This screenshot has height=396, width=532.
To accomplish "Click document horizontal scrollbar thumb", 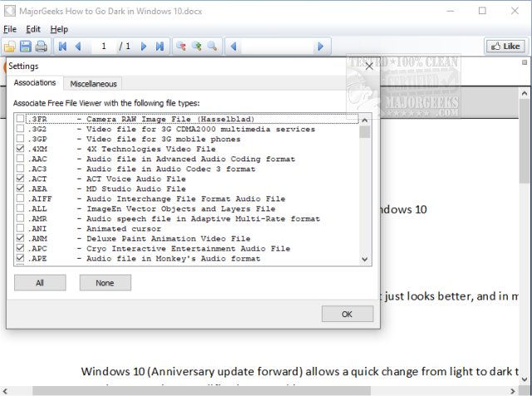I will coord(201,391).
